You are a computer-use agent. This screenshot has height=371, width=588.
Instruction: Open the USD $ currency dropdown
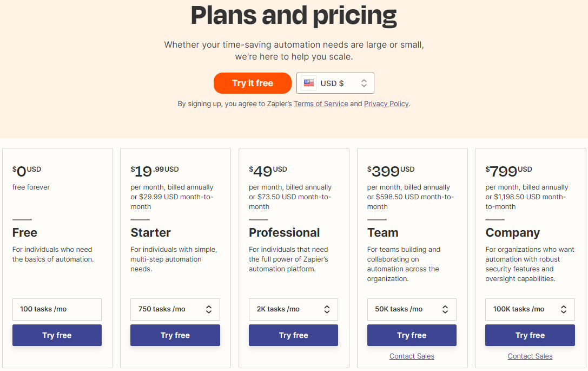[335, 83]
